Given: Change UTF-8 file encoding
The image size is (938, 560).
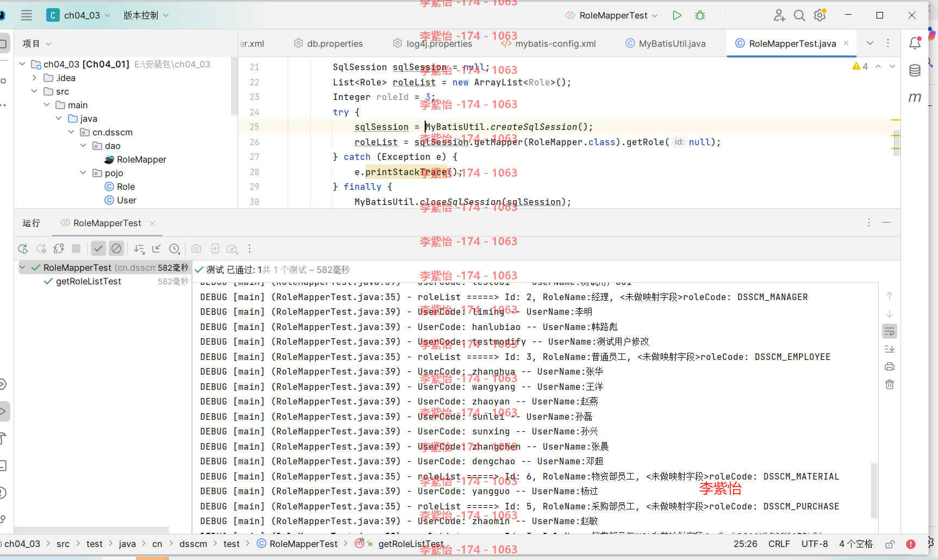Looking at the screenshot, I should point(815,544).
